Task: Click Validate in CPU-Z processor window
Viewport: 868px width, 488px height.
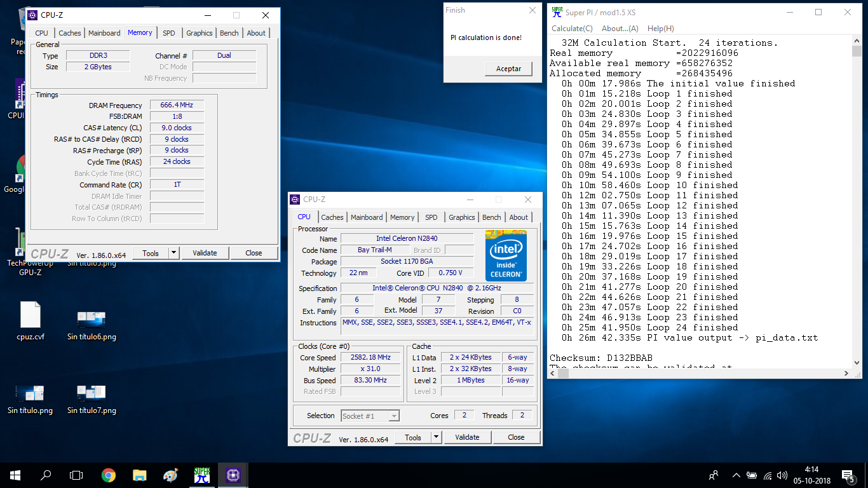Action: coord(467,437)
